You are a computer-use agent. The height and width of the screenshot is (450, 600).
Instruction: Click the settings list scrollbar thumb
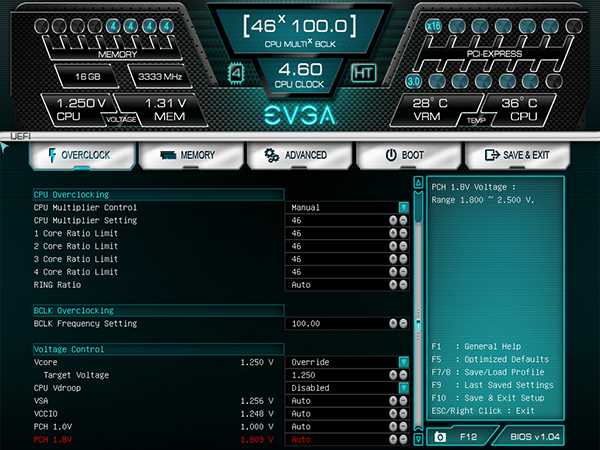click(x=418, y=207)
